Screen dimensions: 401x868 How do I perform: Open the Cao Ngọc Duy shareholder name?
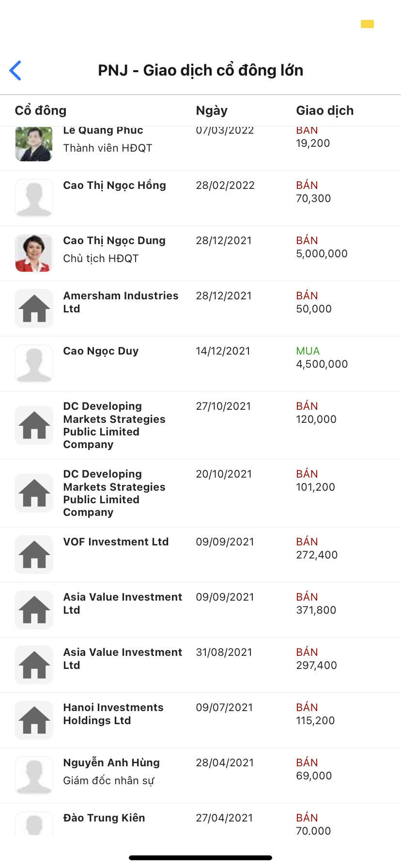(x=101, y=351)
